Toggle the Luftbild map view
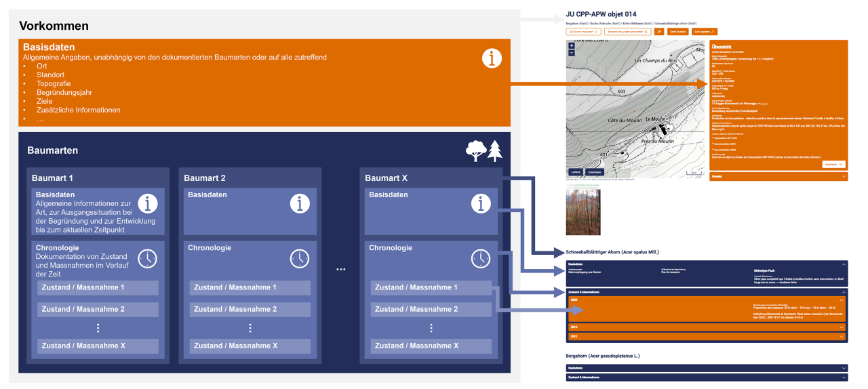868x389 pixels. 575,172
